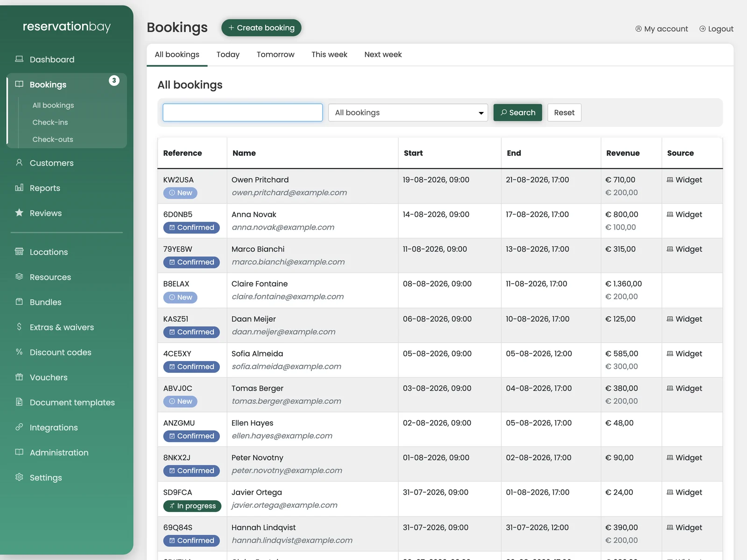The height and width of the screenshot is (560, 747).
Task: Open the All bookings filter dropdown
Action: coord(408,112)
